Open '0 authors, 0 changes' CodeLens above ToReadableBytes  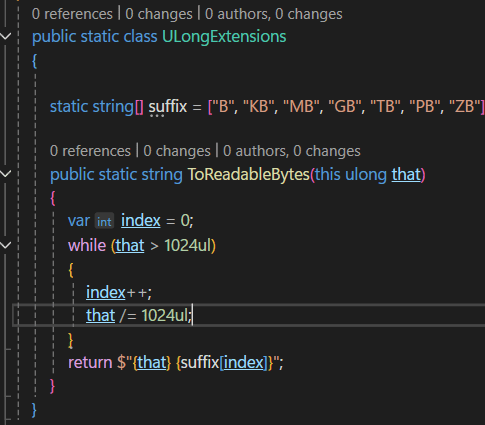tap(292, 151)
